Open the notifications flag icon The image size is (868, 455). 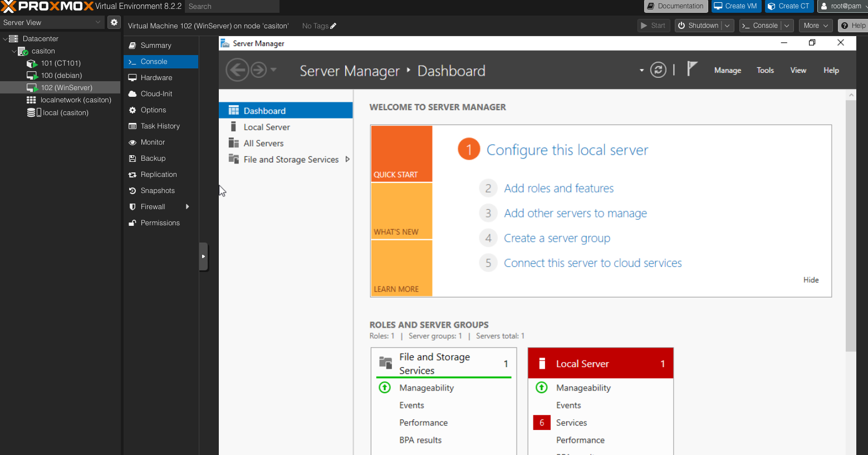click(x=692, y=69)
